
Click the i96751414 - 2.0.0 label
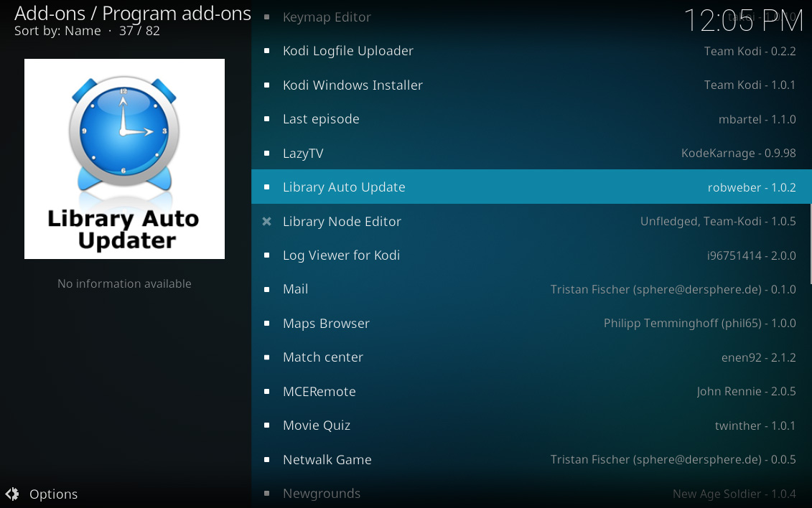752,255
